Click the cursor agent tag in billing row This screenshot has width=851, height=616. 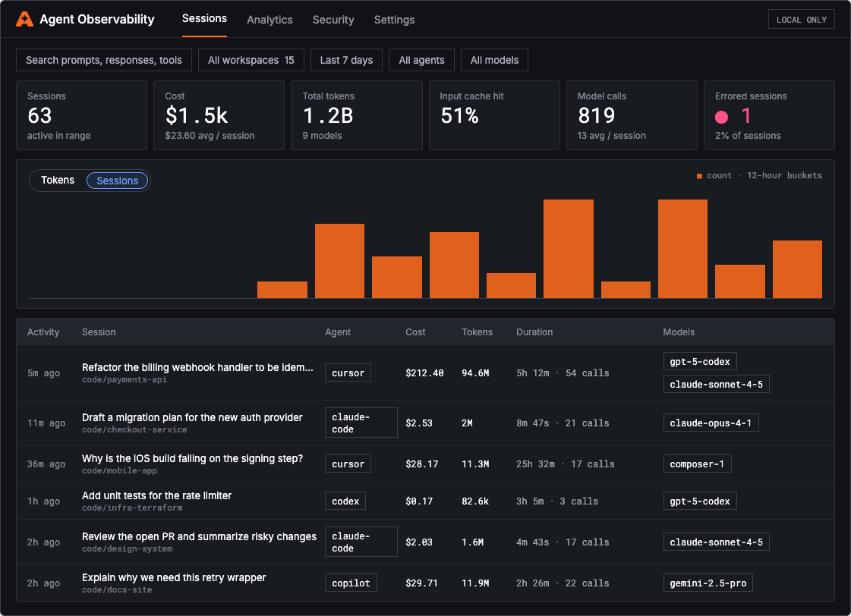point(348,372)
